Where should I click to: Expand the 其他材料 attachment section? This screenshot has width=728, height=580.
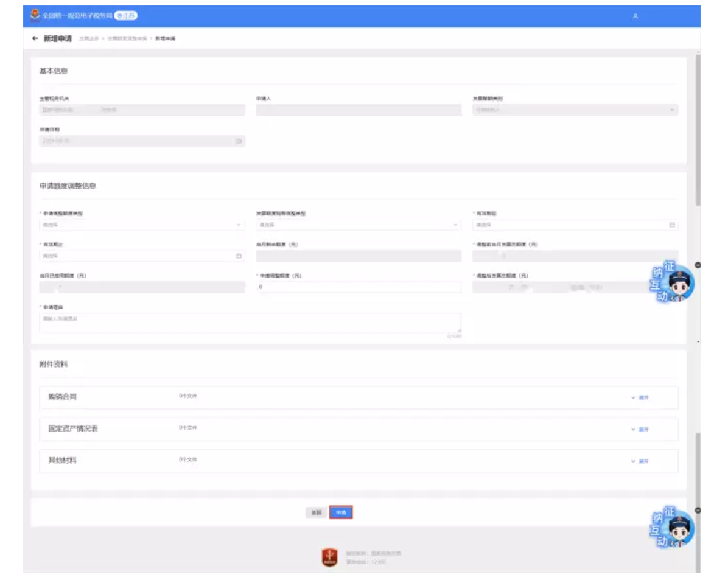pos(640,461)
